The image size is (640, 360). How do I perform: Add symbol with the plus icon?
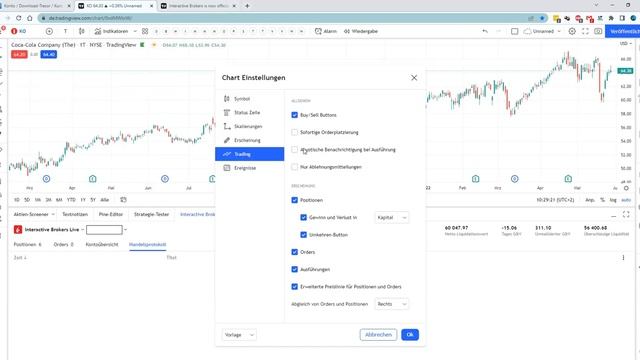click(x=49, y=31)
